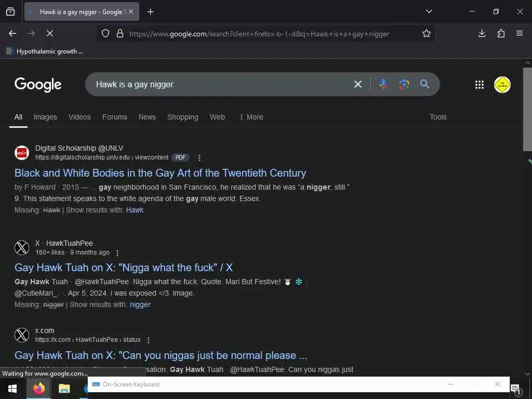Go to the Google home logo

[x=38, y=85]
